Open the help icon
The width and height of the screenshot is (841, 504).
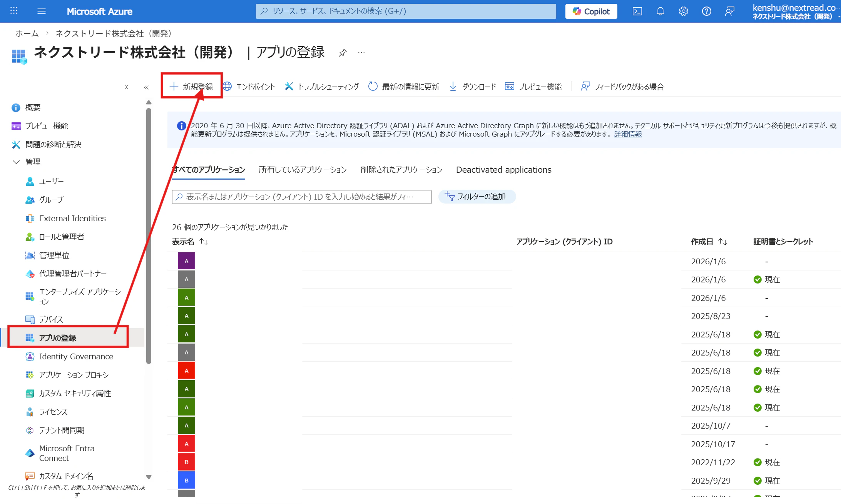coord(706,11)
